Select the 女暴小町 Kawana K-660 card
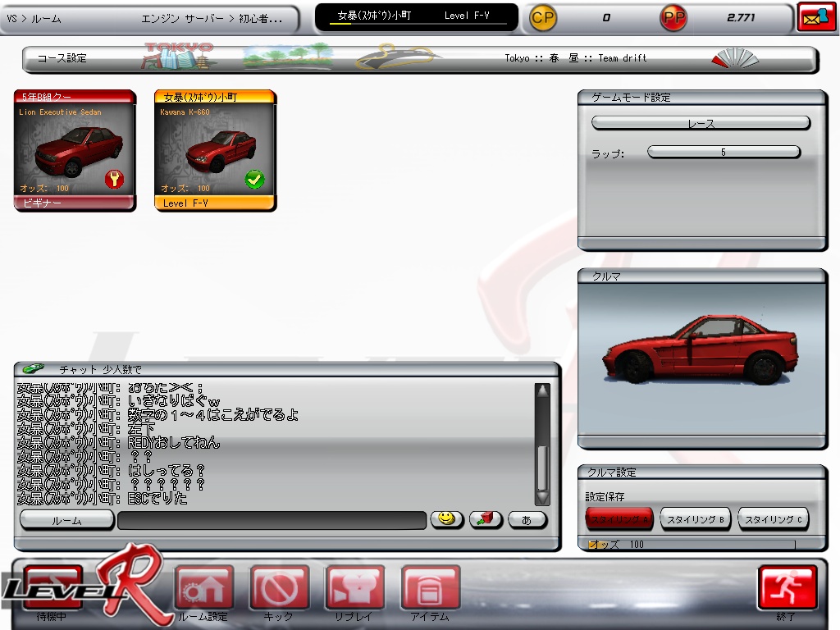This screenshot has height=630, width=840. pyautogui.click(x=216, y=151)
